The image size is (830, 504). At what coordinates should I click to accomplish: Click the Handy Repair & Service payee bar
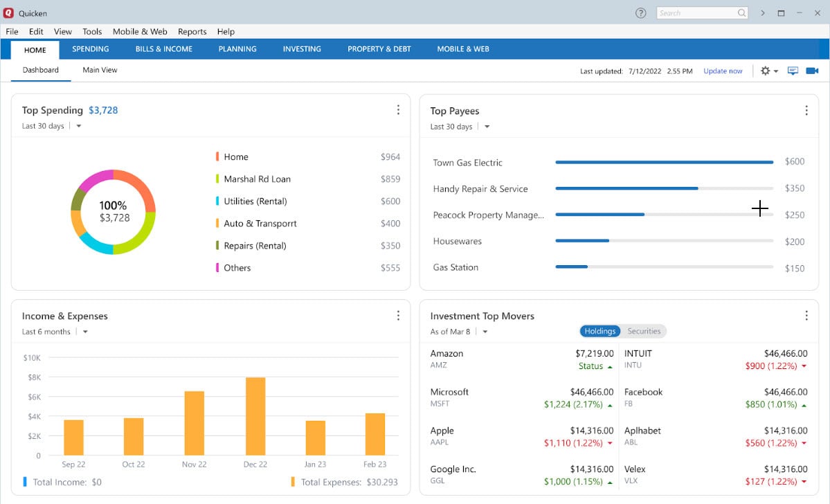coord(665,188)
